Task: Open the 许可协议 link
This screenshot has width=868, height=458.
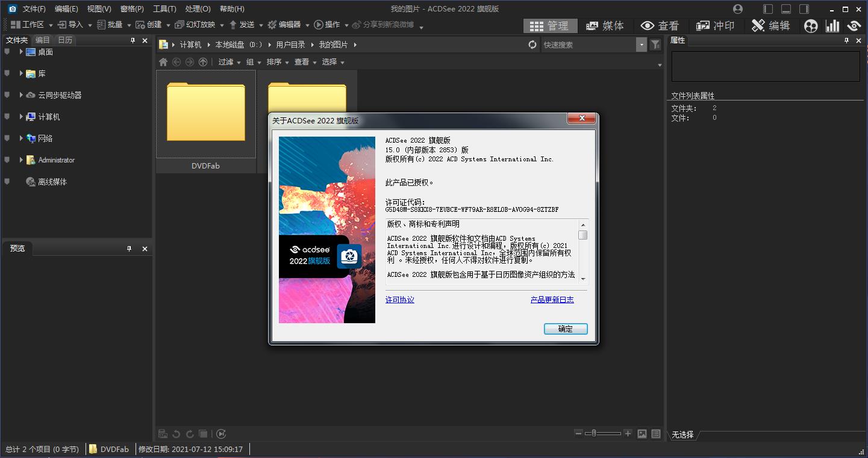Action: [x=399, y=300]
